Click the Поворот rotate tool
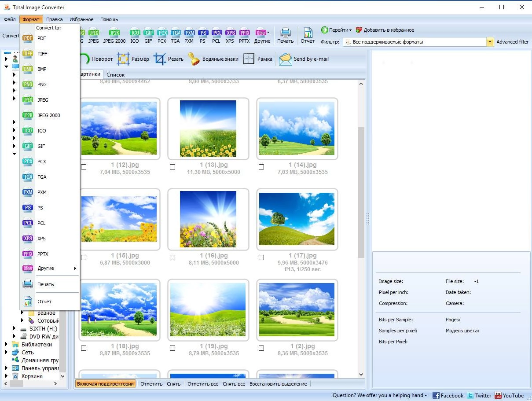Viewport: 532px width, 401px height. (97, 59)
